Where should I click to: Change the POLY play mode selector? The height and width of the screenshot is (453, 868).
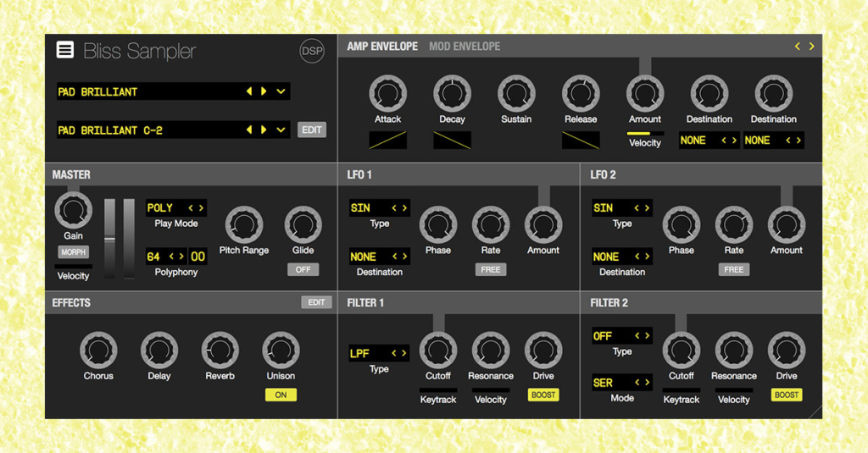(x=176, y=208)
